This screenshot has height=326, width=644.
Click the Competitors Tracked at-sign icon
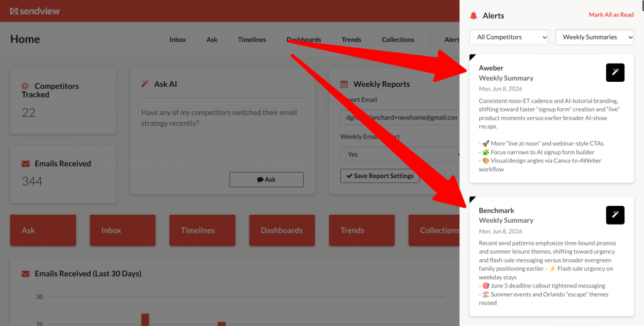click(x=25, y=86)
